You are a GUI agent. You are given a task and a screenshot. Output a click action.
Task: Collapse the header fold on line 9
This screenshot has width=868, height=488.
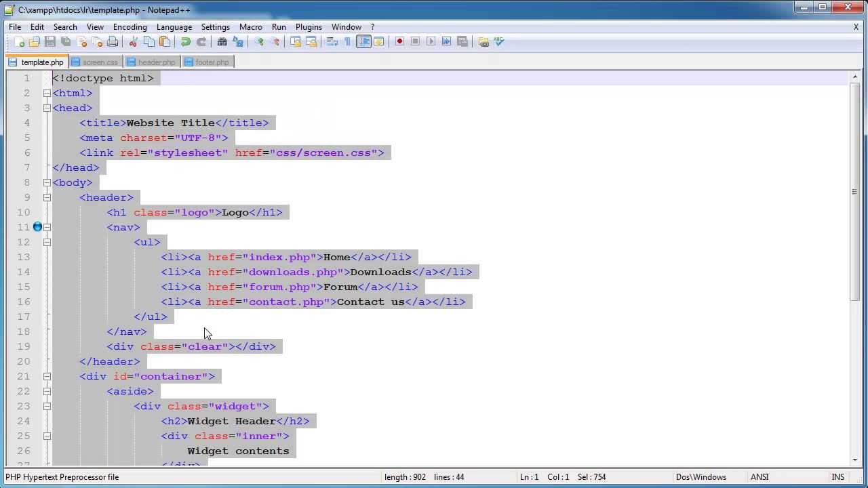[47, 197]
